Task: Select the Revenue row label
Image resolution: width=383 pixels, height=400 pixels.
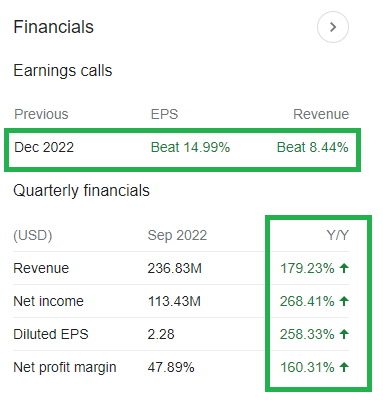Action: (x=41, y=268)
